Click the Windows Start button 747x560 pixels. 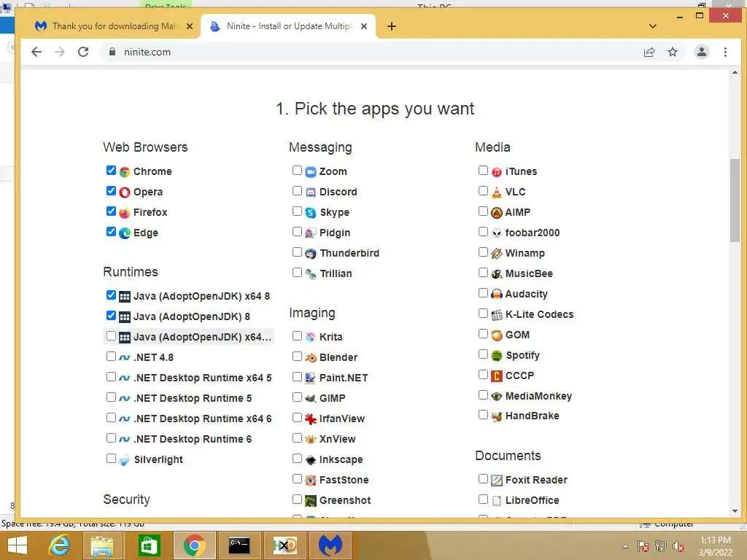coord(18,545)
